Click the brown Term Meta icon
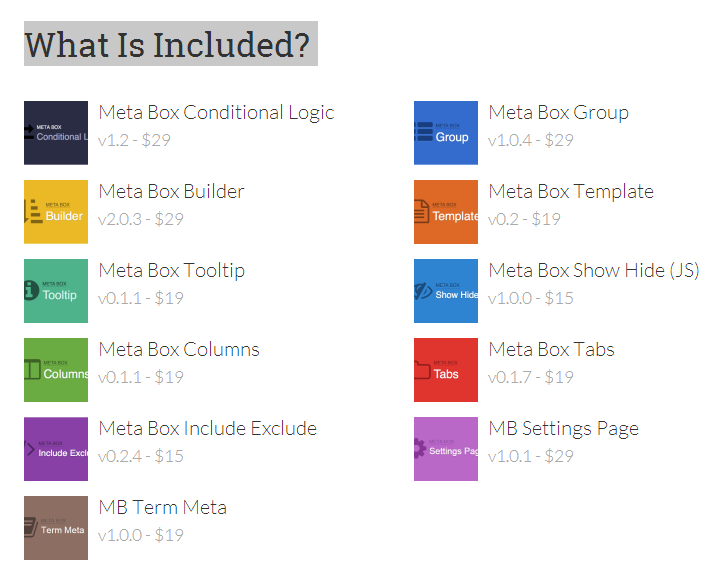Screen dimensions: 725x579 pos(56,528)
